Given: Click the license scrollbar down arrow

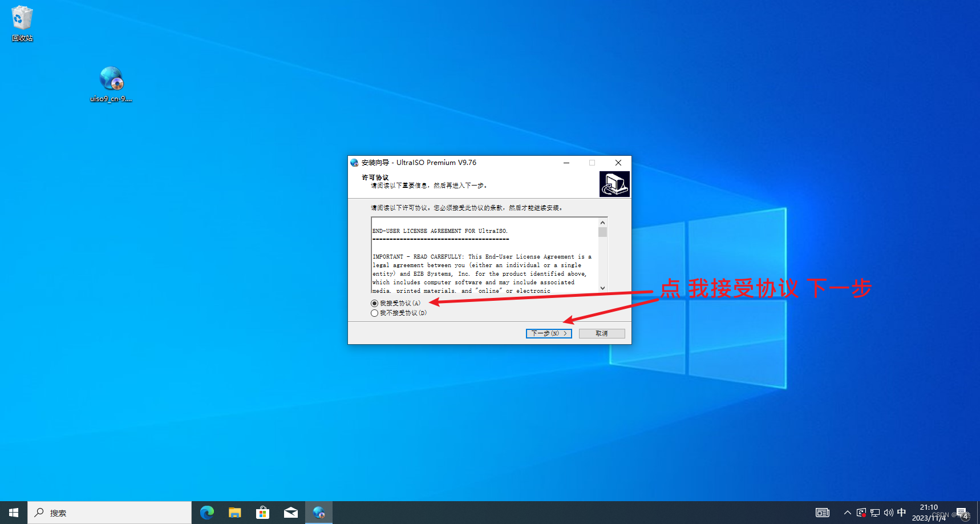Looking at the screenshot, I should coord(602,288).
